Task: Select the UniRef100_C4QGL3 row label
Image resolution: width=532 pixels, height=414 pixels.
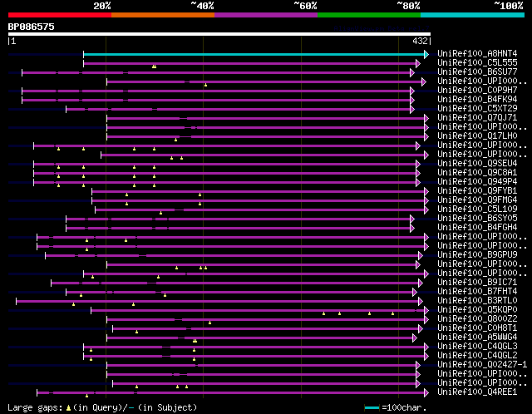Action: tap(477, 347)
